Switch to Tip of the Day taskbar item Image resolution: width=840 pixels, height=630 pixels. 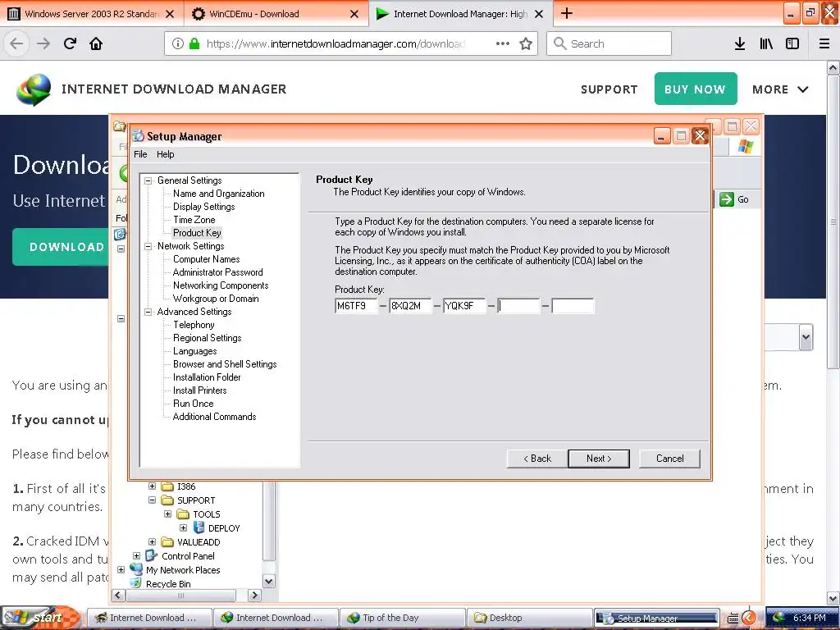point(404,618)
